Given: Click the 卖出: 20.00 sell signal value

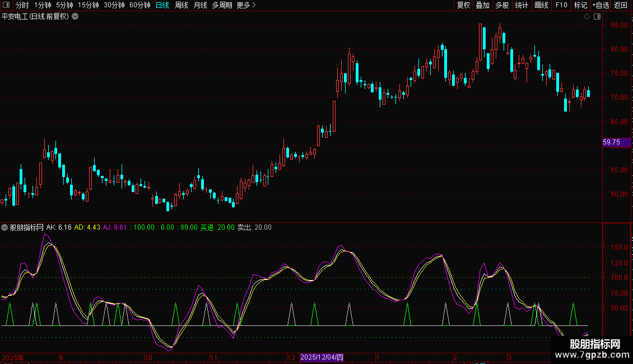Looking at the screenshot, I should [x=254, y=227].
